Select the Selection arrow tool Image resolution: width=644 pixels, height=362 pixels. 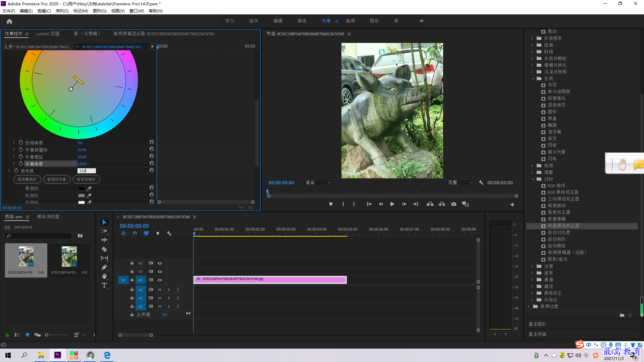point(104,222)
